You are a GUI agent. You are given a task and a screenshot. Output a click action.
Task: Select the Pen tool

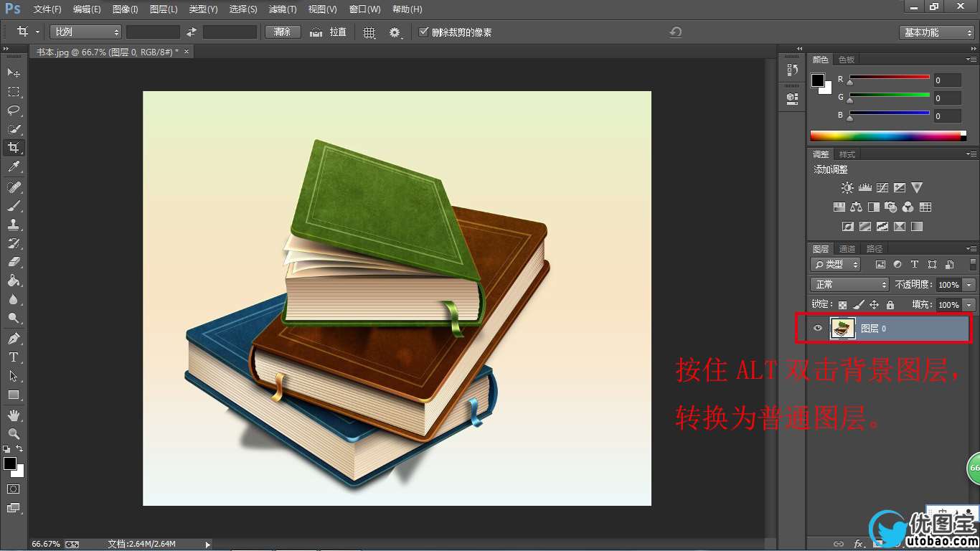pyautogui.click(x=14, y=339)
